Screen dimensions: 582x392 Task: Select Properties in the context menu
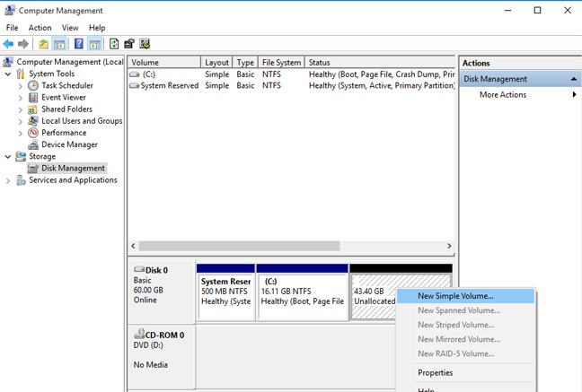click(436, 372)
